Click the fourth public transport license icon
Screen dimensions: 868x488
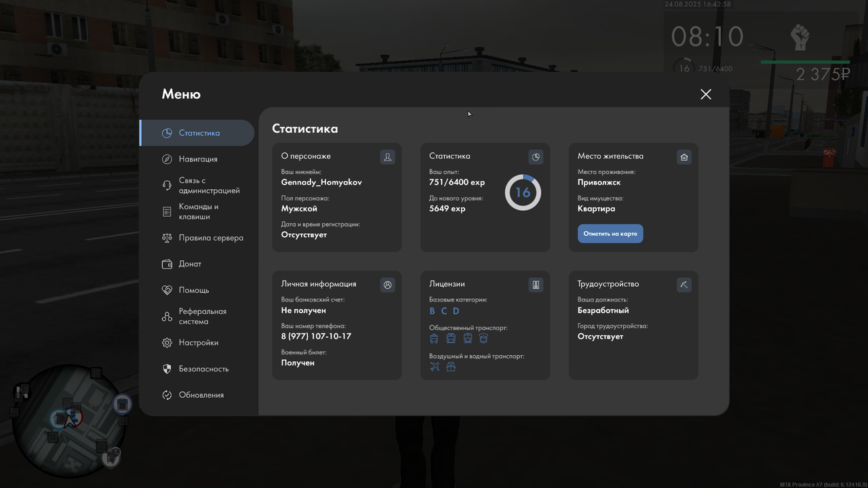point(484,338)
